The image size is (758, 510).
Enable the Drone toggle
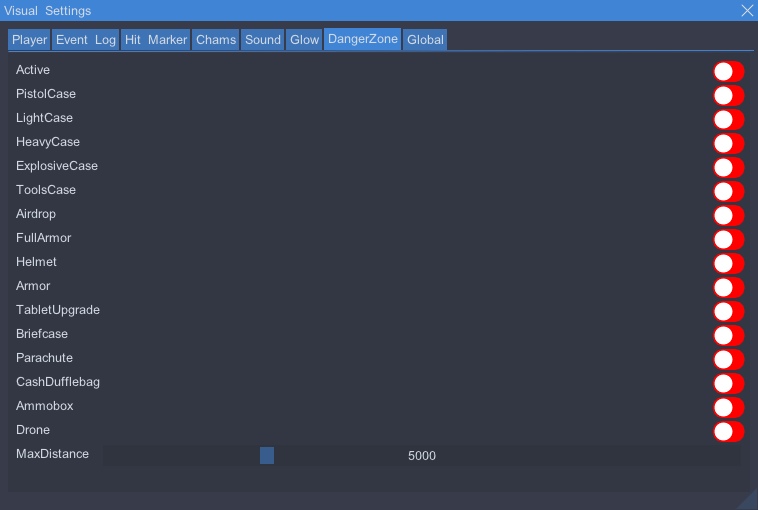(x=729, y=432)
